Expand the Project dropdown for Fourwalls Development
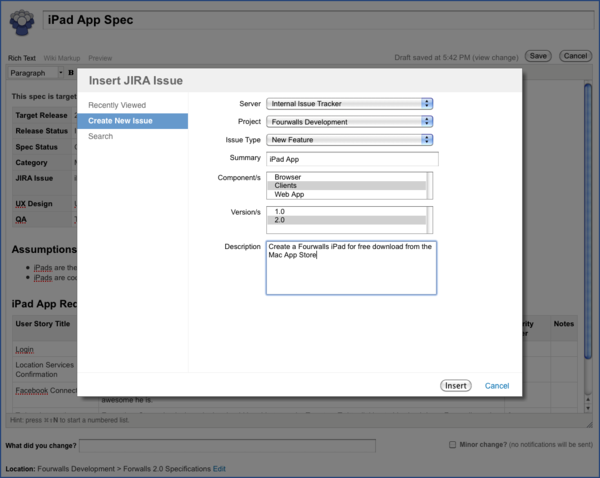 tap(349, 122)
